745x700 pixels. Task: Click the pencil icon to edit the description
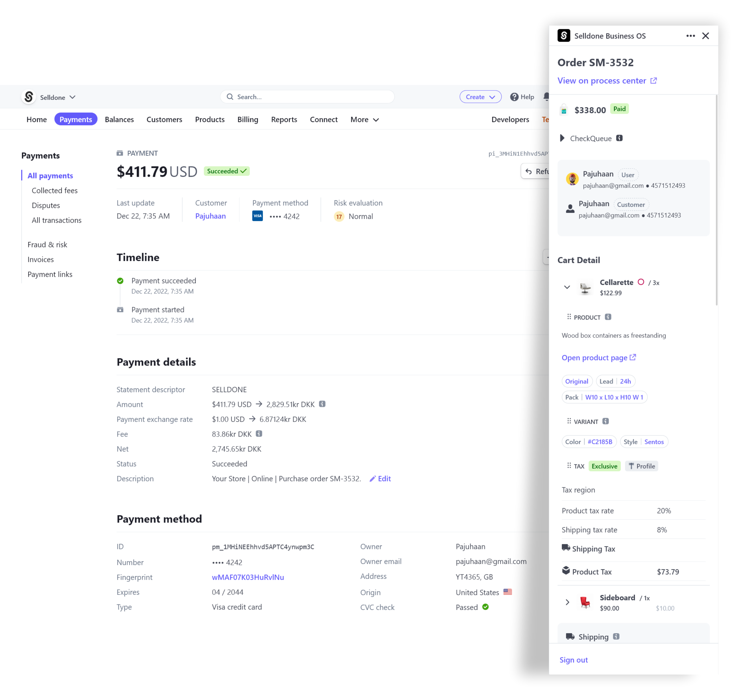pyautogui.click(x=372, y=479)
